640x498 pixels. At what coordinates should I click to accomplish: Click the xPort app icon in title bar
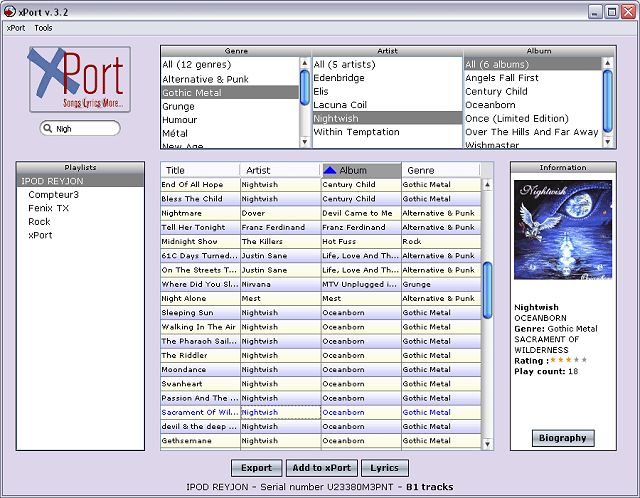9,10
